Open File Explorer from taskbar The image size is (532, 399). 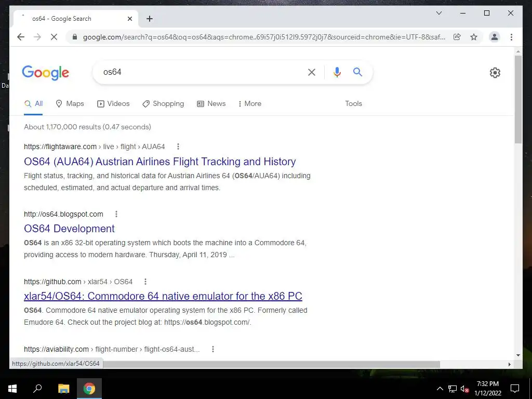(63, 389)
